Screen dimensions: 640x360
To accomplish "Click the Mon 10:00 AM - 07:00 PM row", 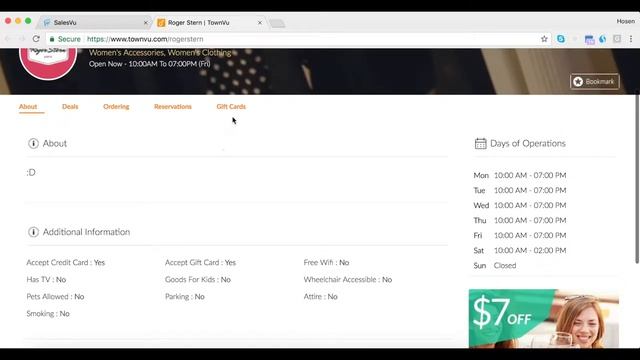I will pos(520,176).
